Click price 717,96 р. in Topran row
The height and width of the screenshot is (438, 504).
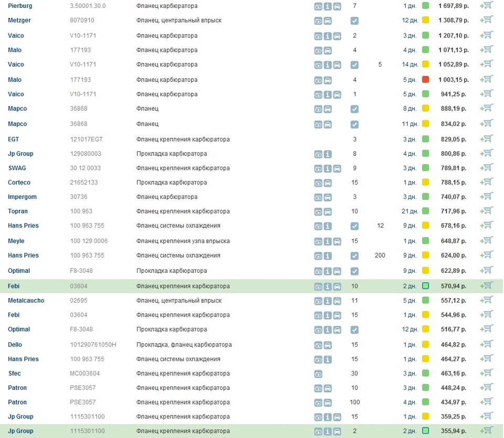454,211
